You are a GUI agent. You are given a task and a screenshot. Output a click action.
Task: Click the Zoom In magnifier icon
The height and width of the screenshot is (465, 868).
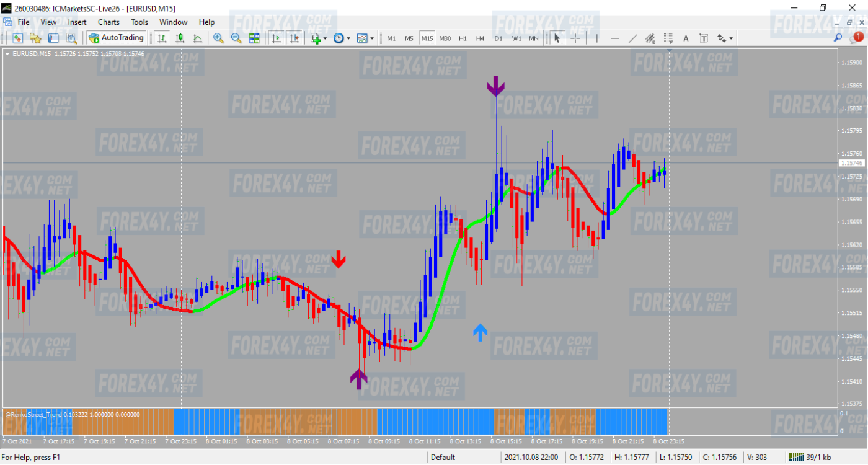point(218,38)
